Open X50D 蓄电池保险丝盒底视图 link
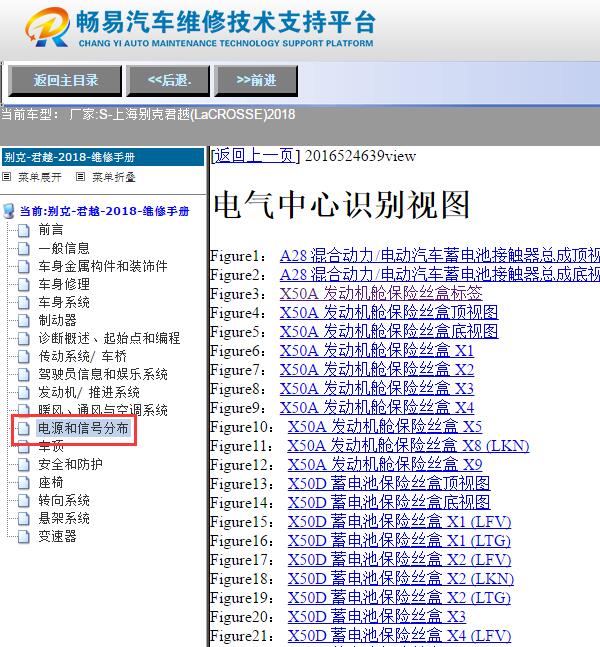This screenshot has width=600, height=647. pyautogui.click(x=389, y=503)
